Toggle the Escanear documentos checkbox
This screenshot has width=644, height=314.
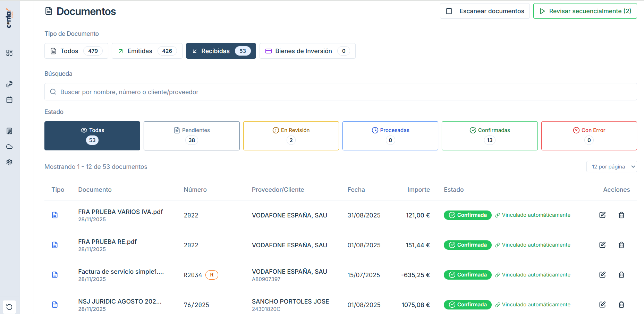[x=449, y=11]
